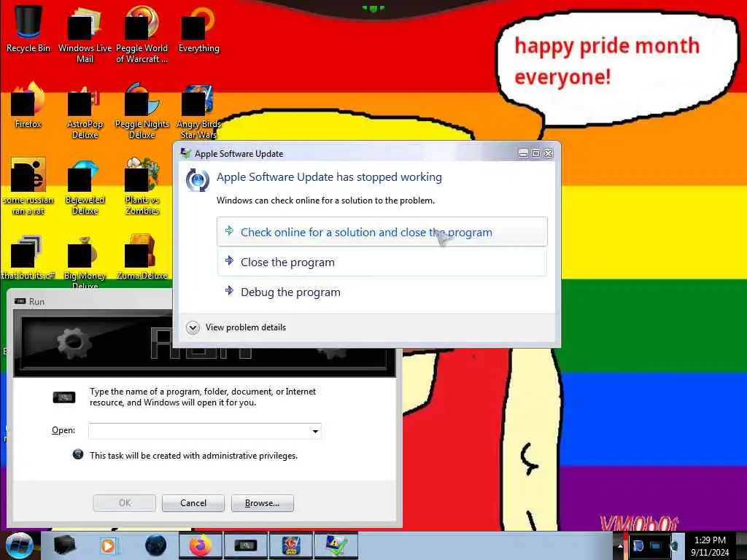Viewport: 747px width, 560px height.
Task: Click the Apple Software Update title bar icon
Action: [185, 153]
